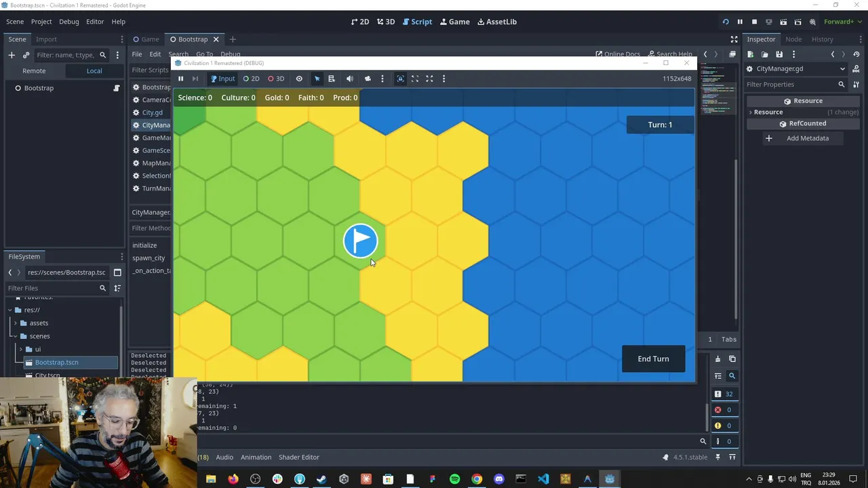Screen dimensions: 868x488
Task: Expand the ui folder
Action: pos(20,350)
